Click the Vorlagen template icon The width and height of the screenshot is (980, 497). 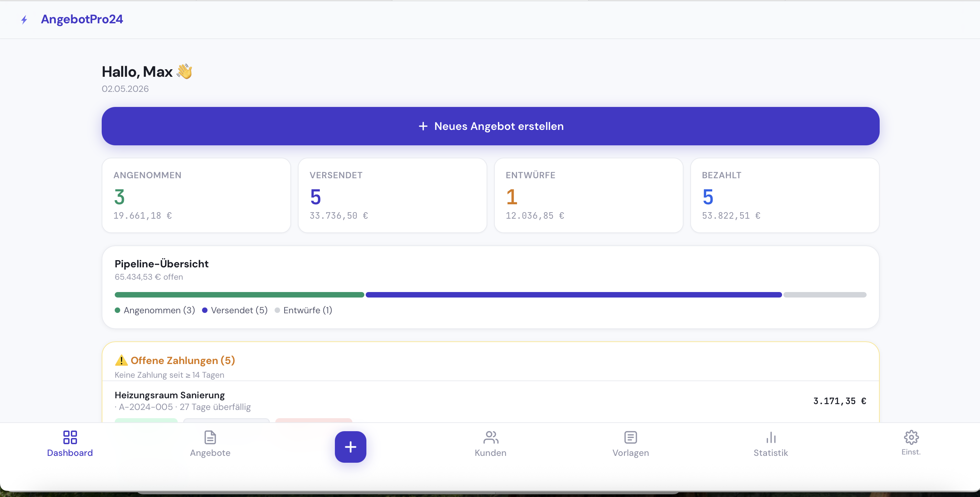point(631,437)
